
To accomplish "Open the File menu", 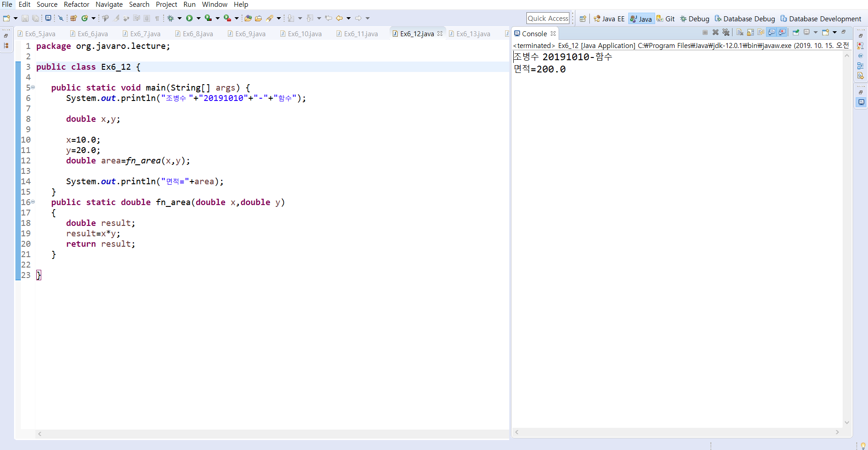I will [7, 4].
